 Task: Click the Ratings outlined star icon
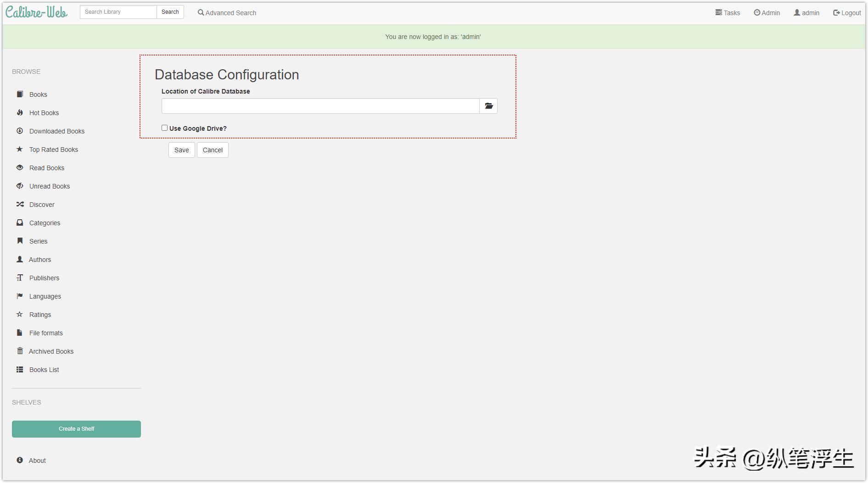pyautogui.click(x=20, y=314)
